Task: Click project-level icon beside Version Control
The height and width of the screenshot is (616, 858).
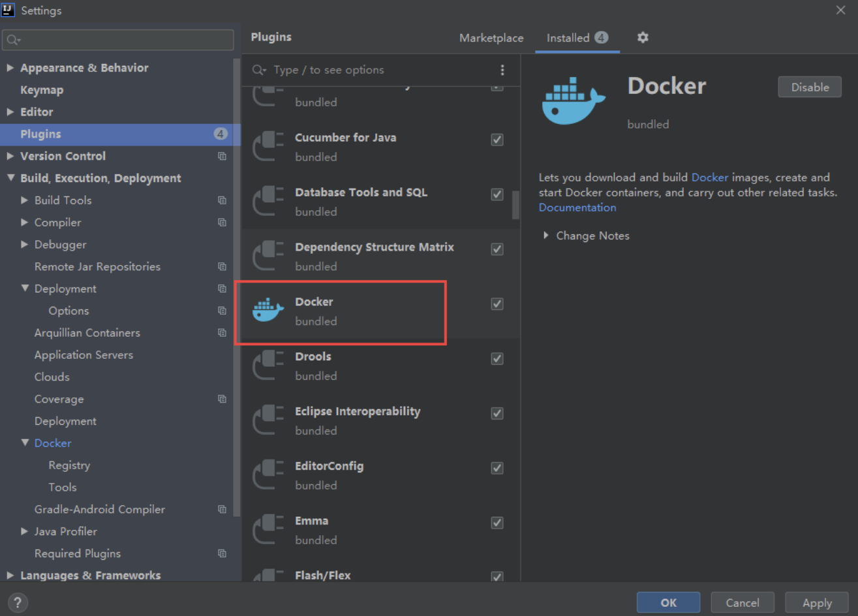Action: pos(222,156)
